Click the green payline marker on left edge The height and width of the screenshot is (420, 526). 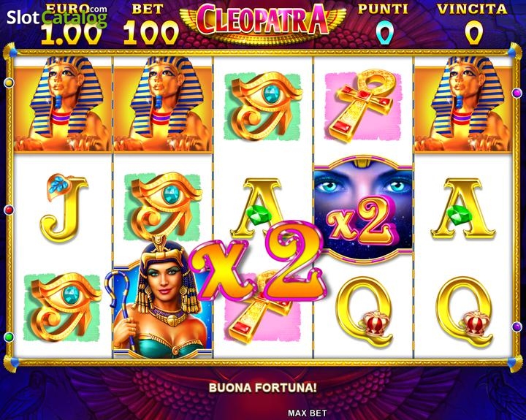[9, 337]
